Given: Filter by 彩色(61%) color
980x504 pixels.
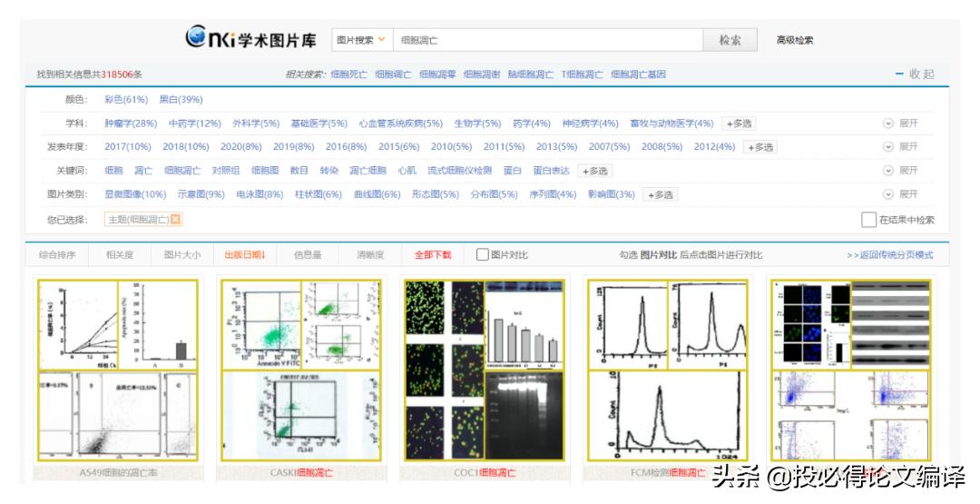Looking at the screenshot, I should pos(125,99).
